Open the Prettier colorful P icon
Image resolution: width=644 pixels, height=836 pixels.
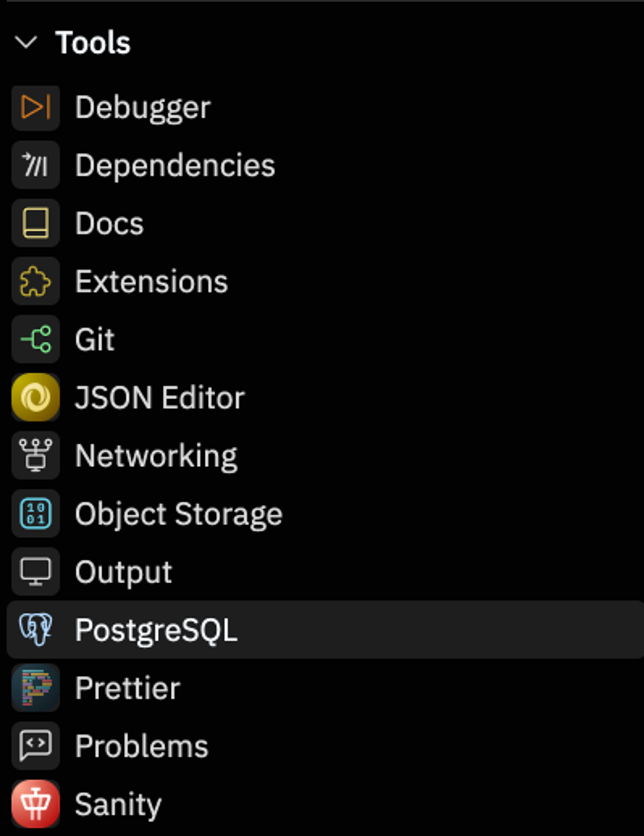pyautogui.click(x=36, y=688)
